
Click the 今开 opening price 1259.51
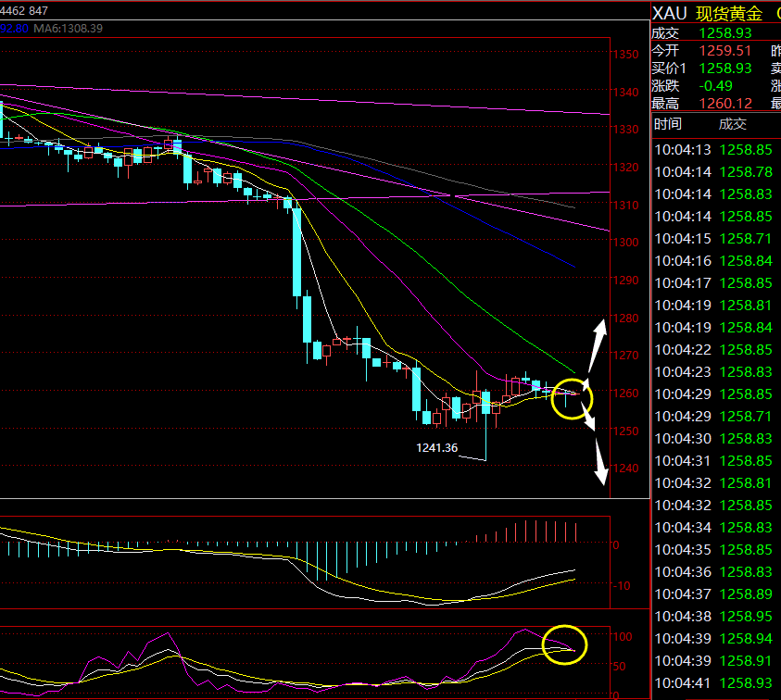(x=725, y=50)
